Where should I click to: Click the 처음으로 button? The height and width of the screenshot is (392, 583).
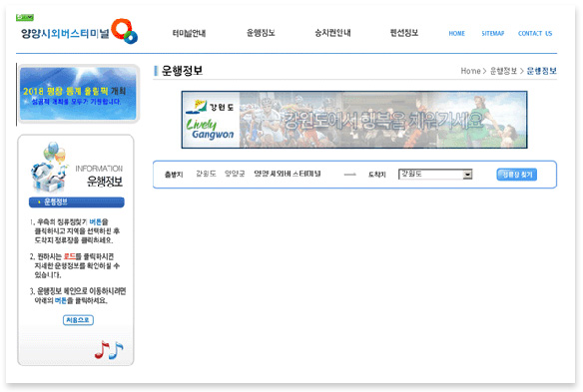point(78,320)
